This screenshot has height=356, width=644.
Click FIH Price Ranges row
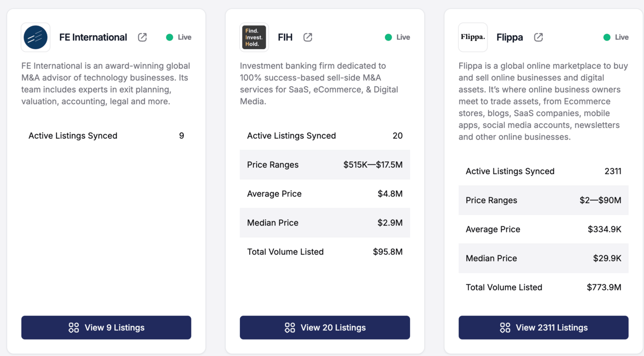pyautogui.click(x=325, y=165)
